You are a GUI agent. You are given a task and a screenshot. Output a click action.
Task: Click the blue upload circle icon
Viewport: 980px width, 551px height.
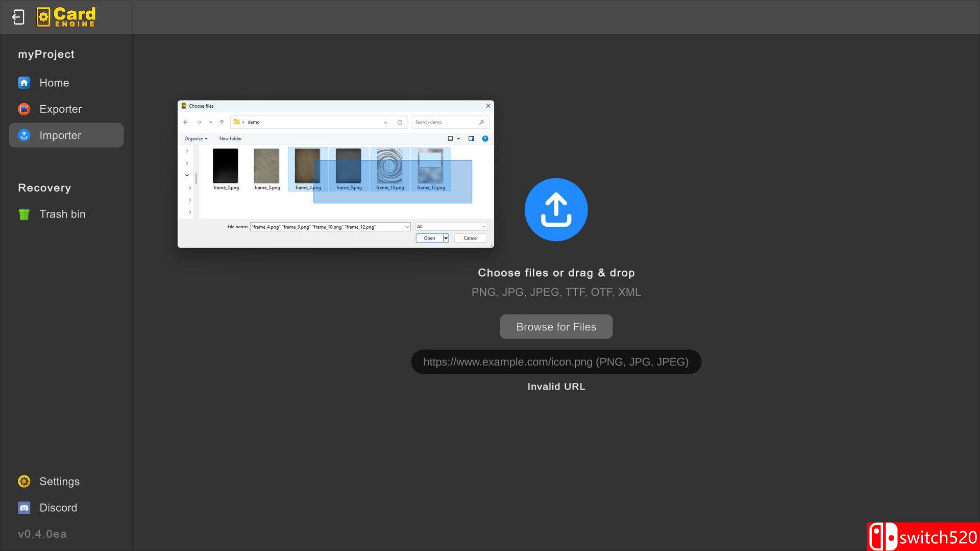pos(556,209)
